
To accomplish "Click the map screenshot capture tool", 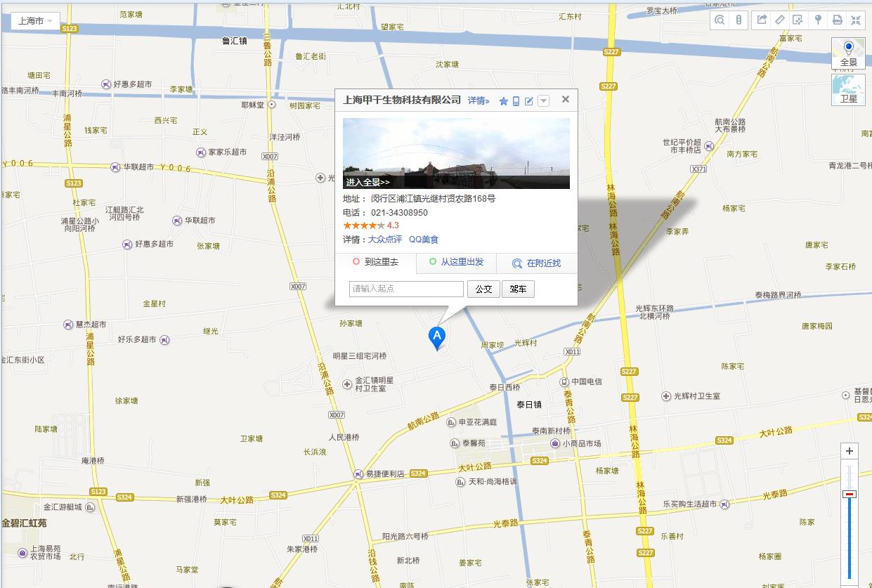I will [x=798, y=20].
